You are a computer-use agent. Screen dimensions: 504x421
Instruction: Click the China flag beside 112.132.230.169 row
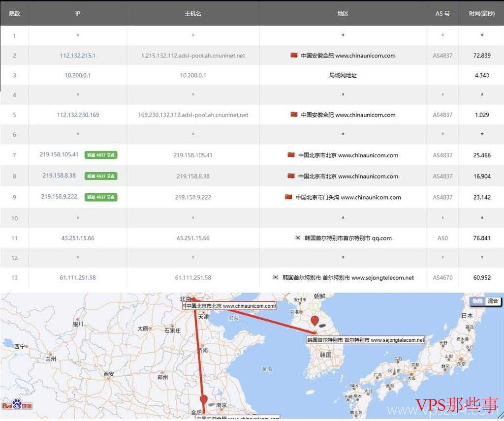pyautogui.click(x=294, y=115)
